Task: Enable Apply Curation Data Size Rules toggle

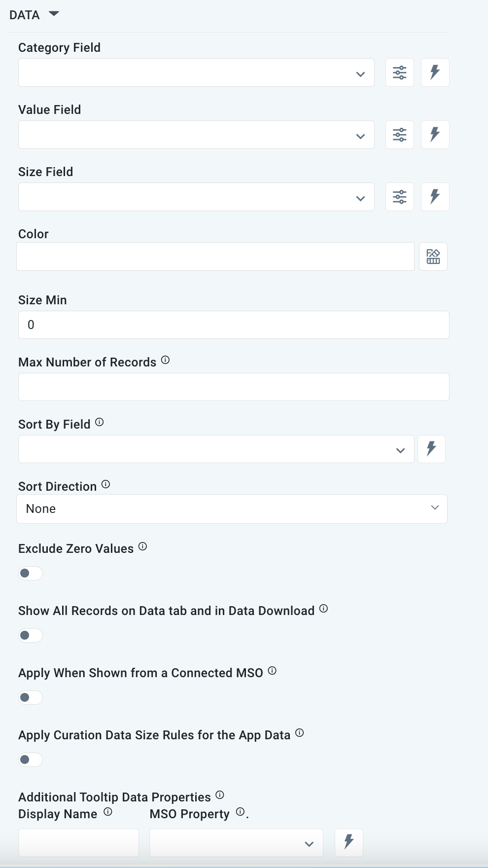Action: [x=30, y=759]
